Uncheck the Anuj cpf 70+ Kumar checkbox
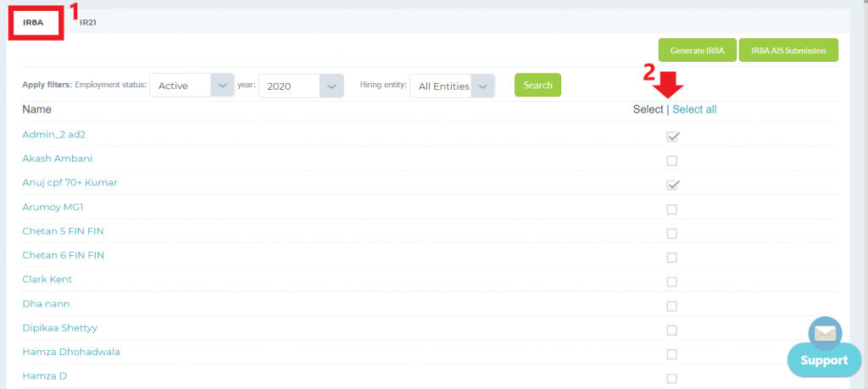This screenshot has width=868, height=389. point(673,185)
